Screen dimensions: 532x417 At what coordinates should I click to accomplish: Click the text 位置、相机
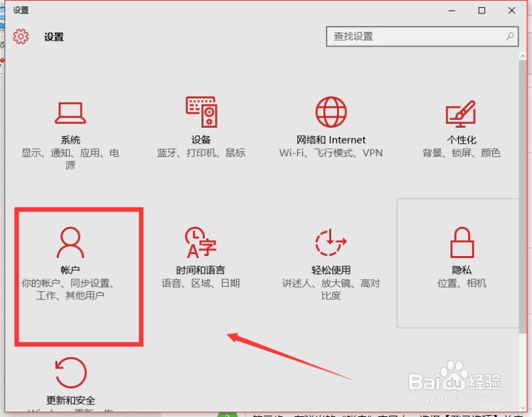462,283
